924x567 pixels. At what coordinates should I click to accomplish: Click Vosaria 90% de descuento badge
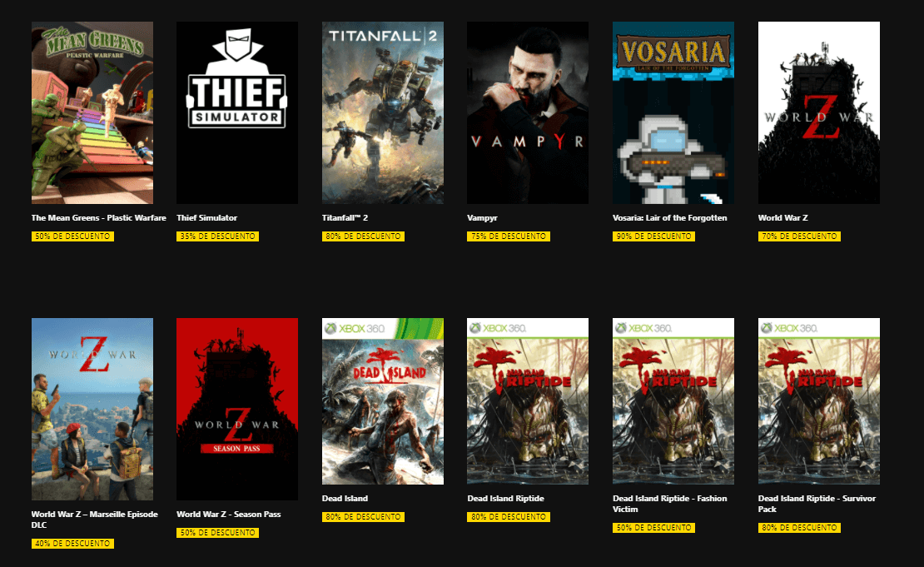click(x=653, y=236)
